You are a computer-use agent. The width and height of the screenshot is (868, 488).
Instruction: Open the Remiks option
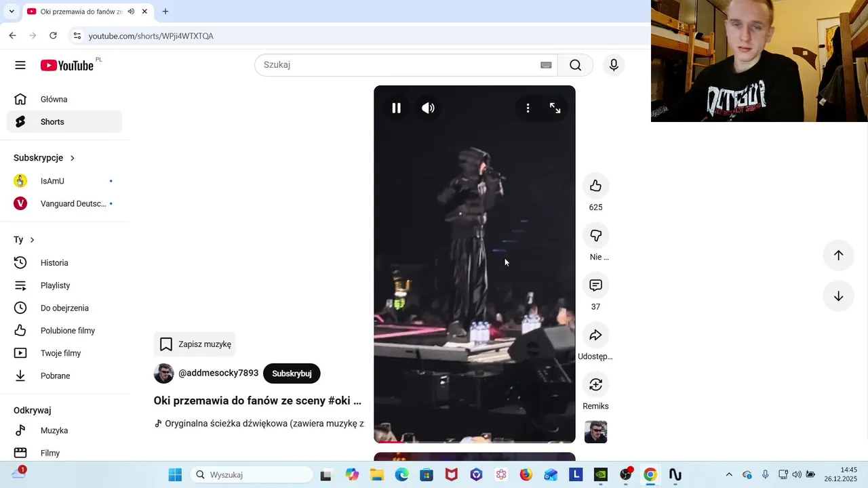[x=595, y=385]
